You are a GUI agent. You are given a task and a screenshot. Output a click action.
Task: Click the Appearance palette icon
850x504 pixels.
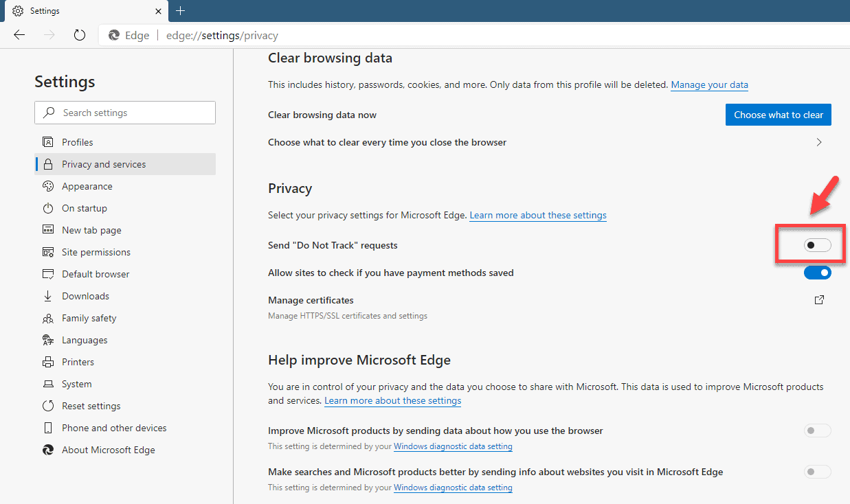click(48, 186)
